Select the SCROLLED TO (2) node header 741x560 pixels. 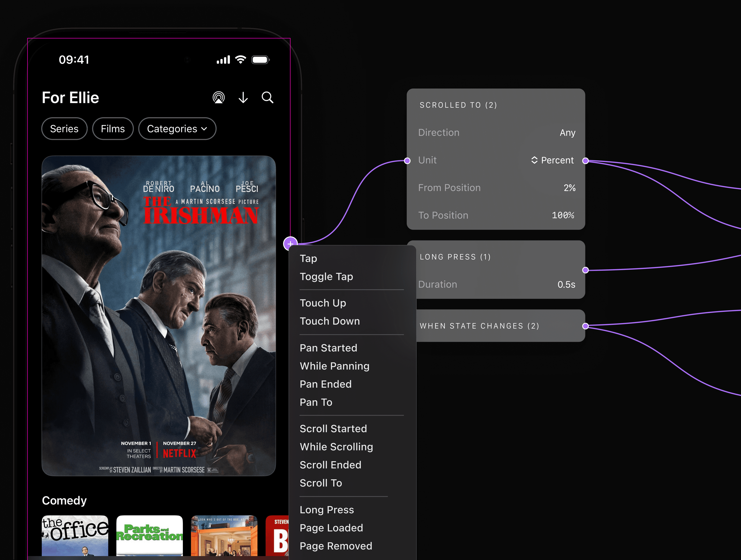pyautogui.click(x=458, y=105)
